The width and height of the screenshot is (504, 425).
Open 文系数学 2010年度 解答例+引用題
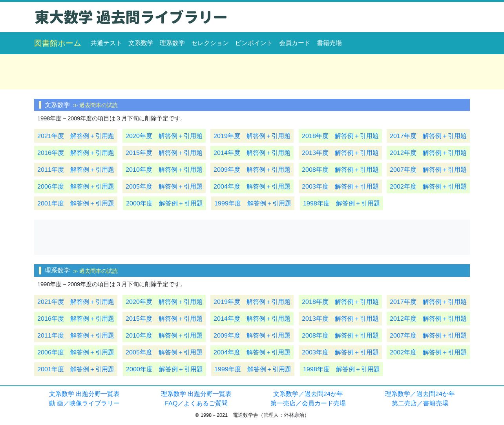(164, 170)
